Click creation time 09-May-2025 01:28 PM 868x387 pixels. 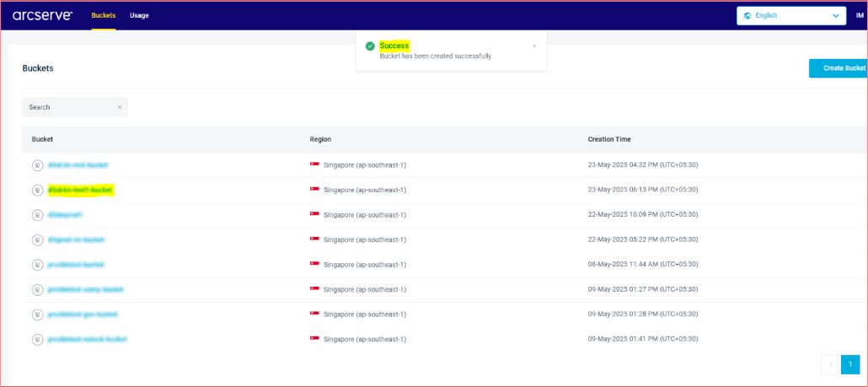pos(643,314)
